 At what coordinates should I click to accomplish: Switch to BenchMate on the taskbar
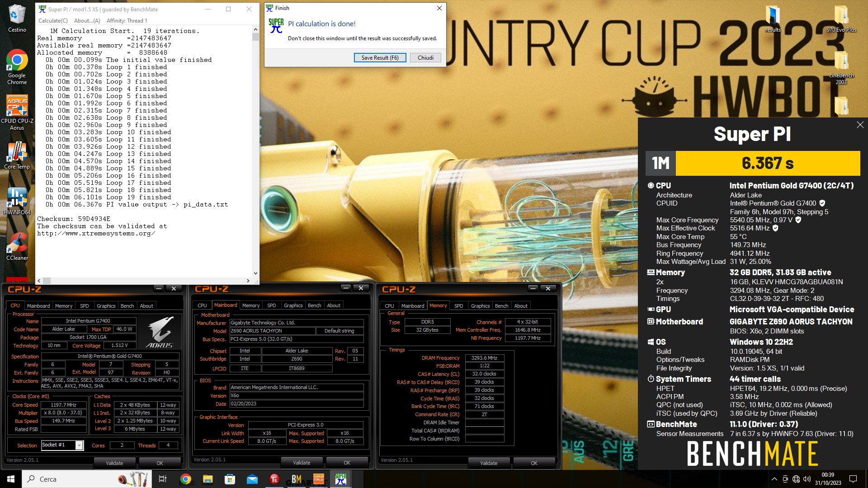297,479
